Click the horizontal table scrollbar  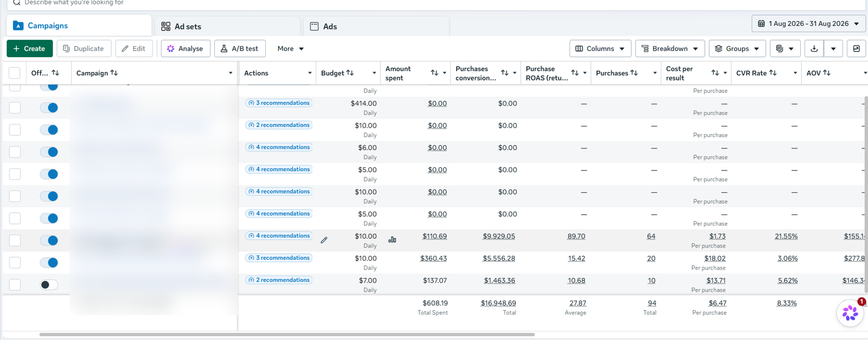click(287, 335)
